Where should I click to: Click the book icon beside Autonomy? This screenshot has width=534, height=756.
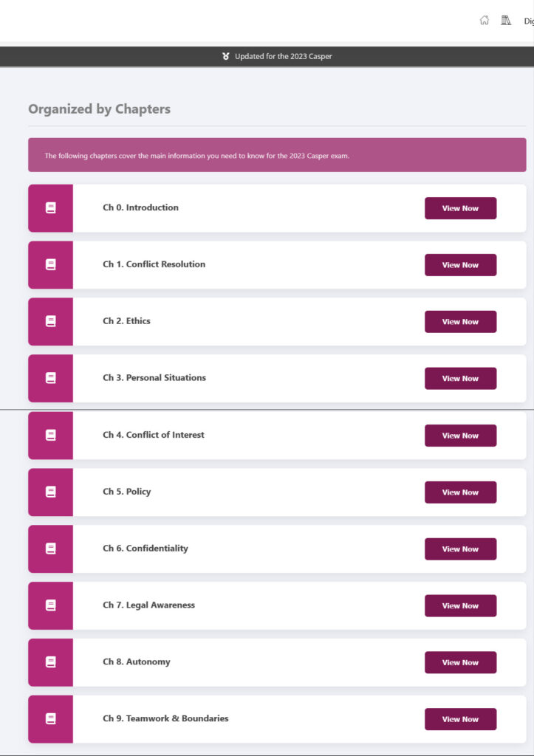[x=51, y=662]
